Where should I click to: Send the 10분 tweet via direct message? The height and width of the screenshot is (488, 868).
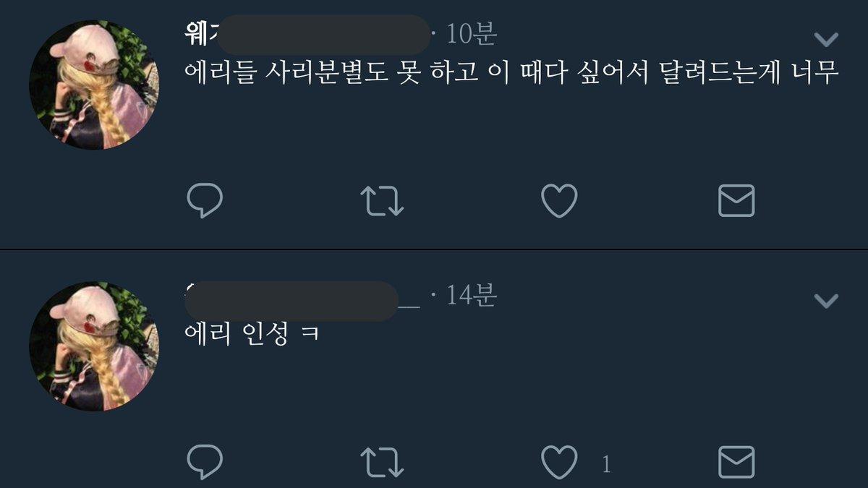coord(736,201)
